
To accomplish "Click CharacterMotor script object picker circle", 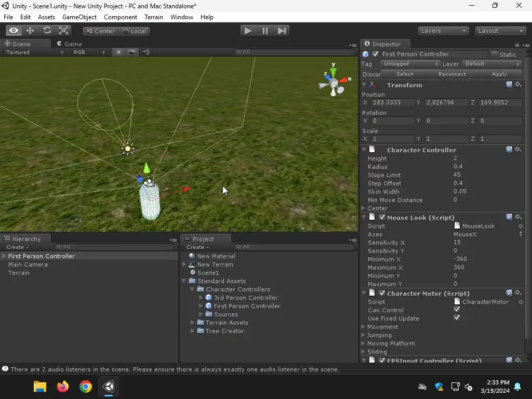I will (x=521, y=302).
